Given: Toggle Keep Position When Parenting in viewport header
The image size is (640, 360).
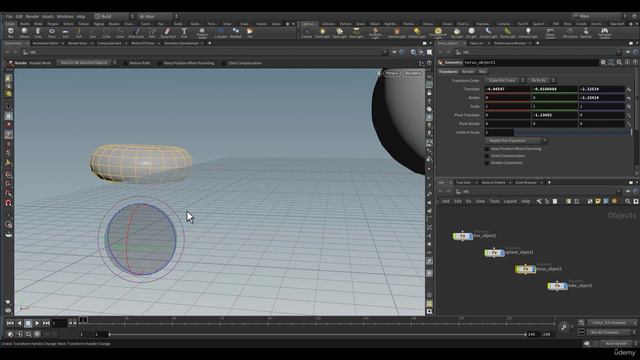Looking at the screenshot, I should click(x=160, y=63).
